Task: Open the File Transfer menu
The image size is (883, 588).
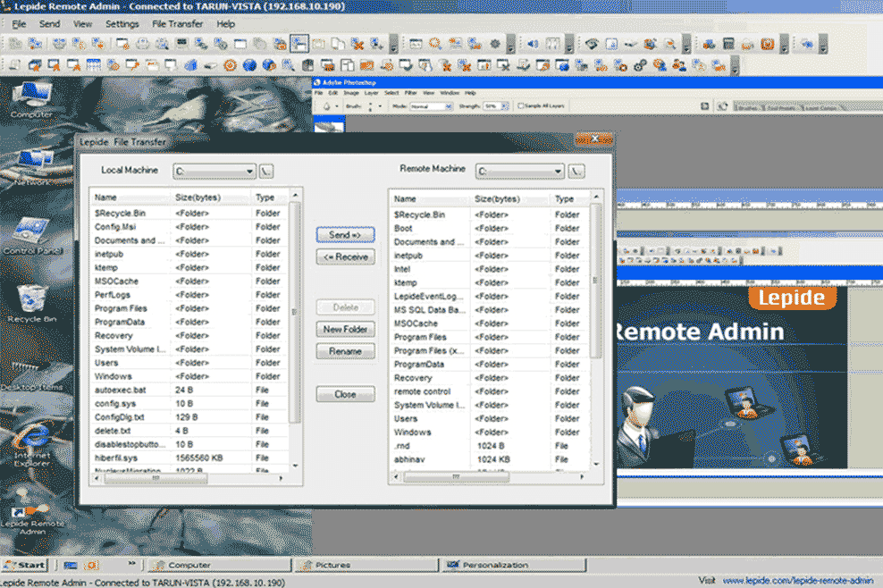Action: point(177,24)
